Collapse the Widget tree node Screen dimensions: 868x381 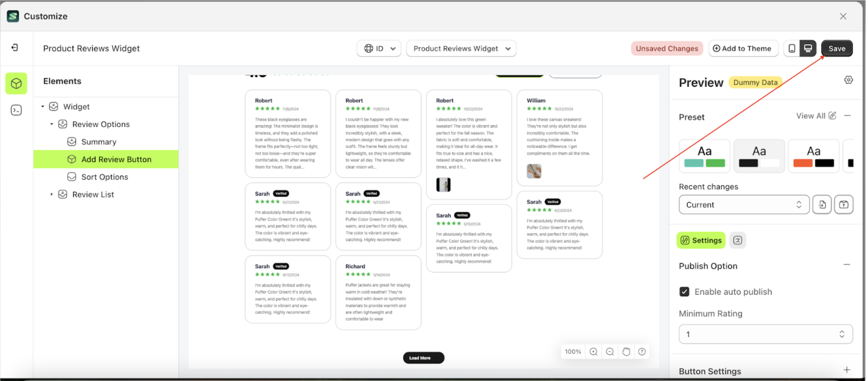click(x=43, y=107)
